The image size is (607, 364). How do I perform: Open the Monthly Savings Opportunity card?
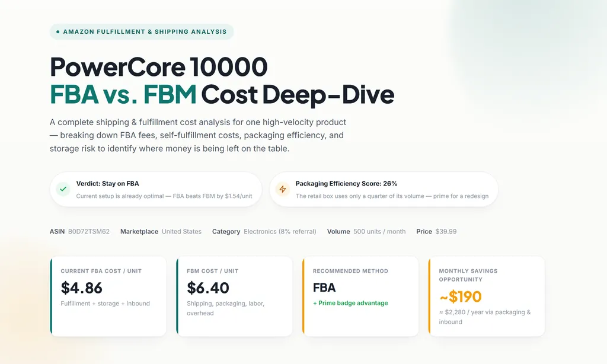487,296
